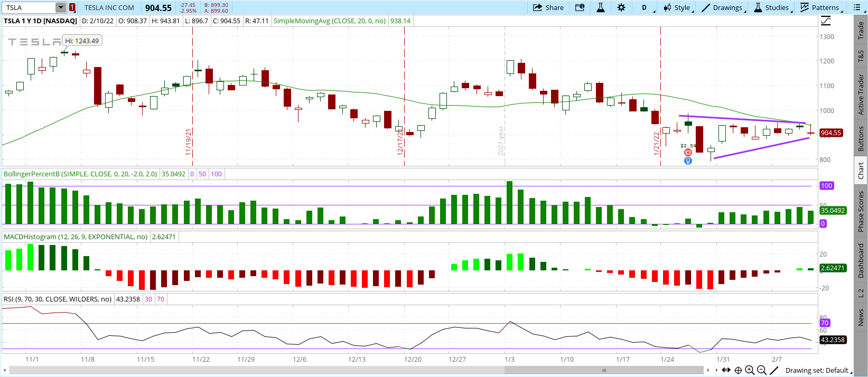Select the lower purple trendline drawing
Screen dimensions: 868x377
[x=761, y=148]
